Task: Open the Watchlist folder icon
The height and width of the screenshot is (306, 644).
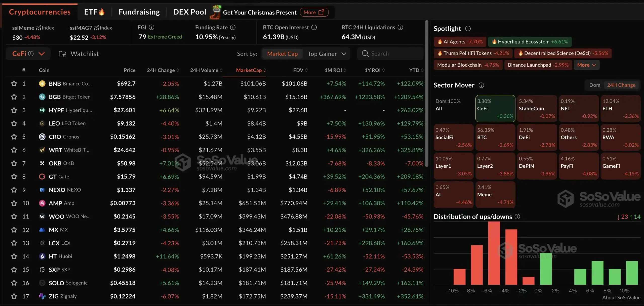Action: [x=62, y=54]
